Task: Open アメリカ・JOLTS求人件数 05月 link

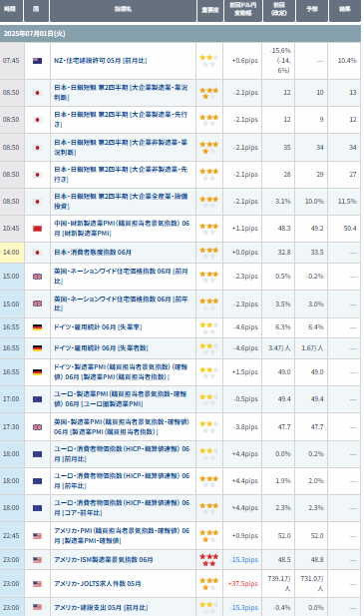Action: (98, 584)
